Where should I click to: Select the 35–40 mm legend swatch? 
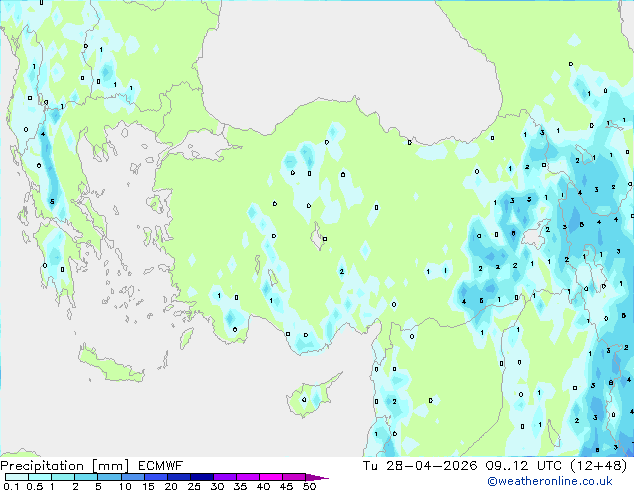tap(247, 477)
